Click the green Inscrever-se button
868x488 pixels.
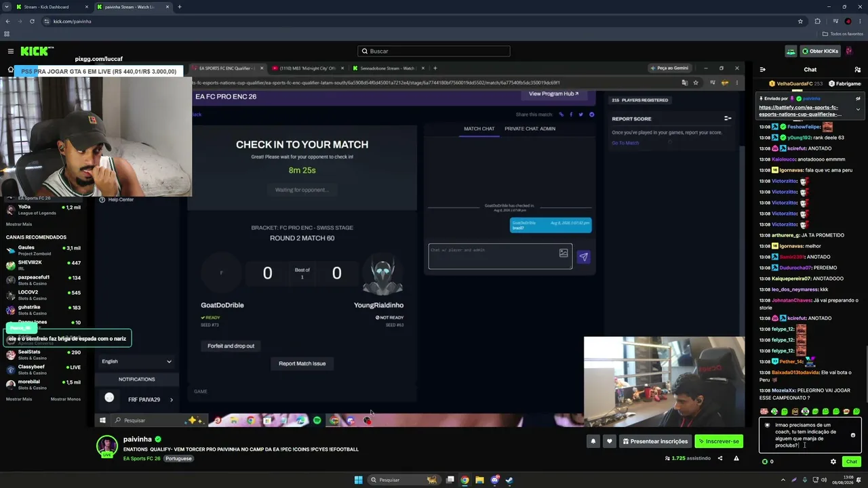click(718, 441)
